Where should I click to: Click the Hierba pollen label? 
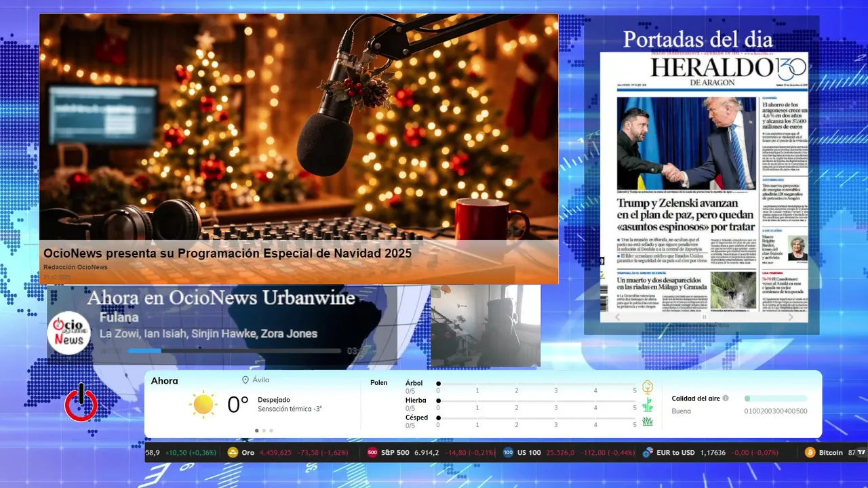416,401
